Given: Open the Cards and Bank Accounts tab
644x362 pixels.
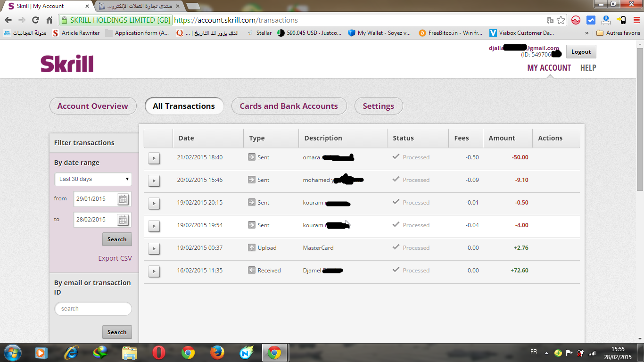Looking at the screenshot, I should [x=289, y=106].
